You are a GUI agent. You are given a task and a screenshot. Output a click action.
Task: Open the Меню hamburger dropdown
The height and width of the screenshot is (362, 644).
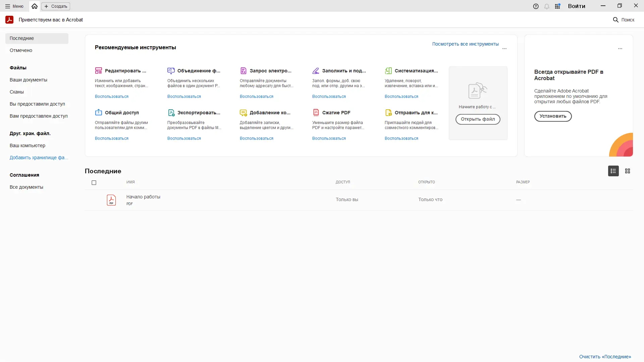point(14,6)
